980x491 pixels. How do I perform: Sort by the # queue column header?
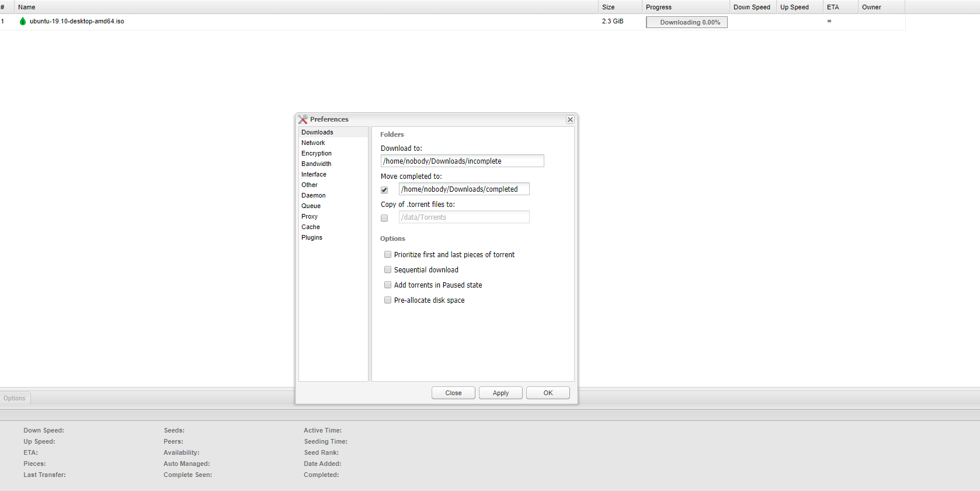(7, 7)
